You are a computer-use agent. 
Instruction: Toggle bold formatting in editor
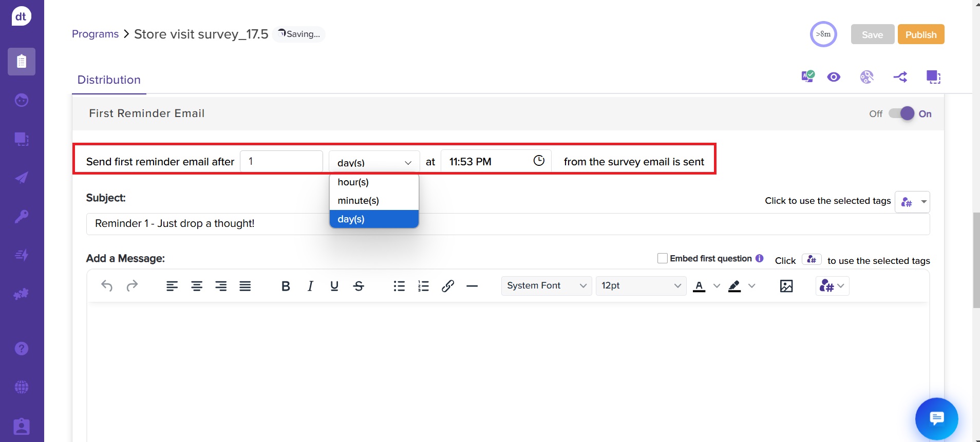tap(286, 286)
